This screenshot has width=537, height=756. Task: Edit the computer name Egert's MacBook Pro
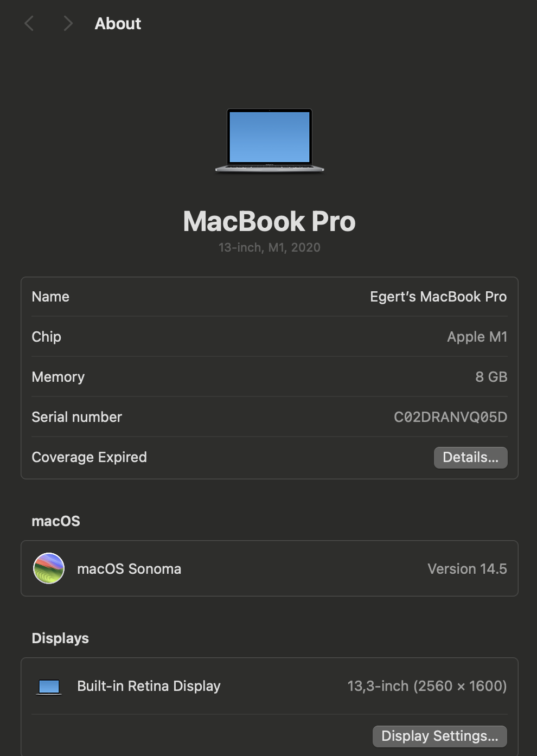[x=438, y=297]
